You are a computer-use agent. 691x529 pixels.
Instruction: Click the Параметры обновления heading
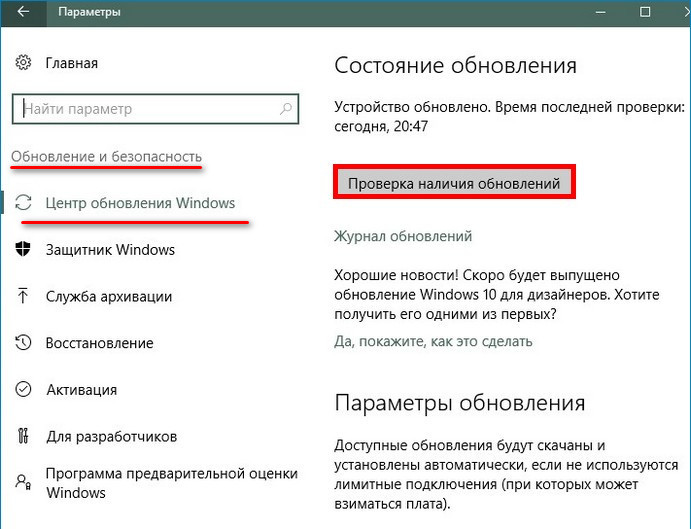pyautogui.click(x=460, y=403)
